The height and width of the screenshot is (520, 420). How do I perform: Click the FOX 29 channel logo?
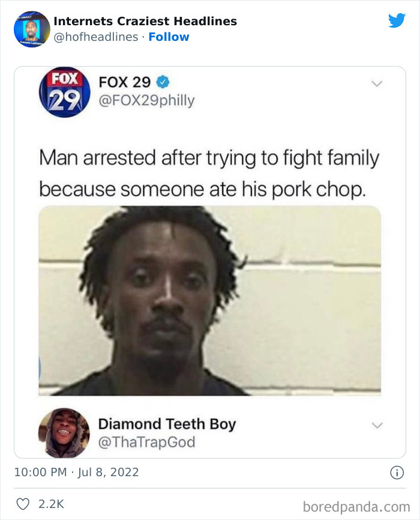[65, 92]
